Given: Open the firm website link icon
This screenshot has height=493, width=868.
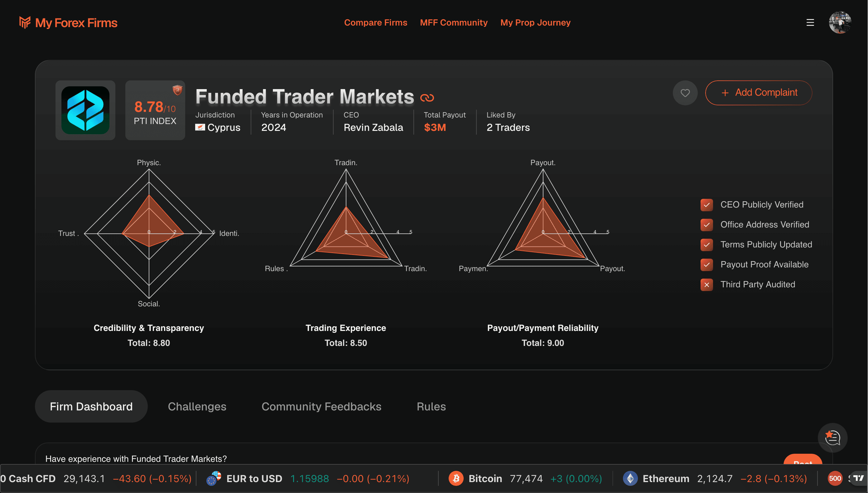Looking at the screenshot, I should (427, 98).
